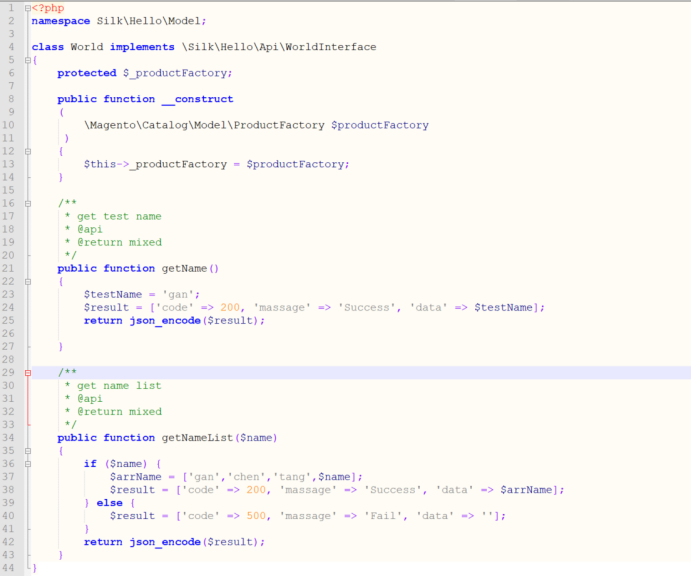The width and height of the screenshot is (692, 576).
Task: Click the 'implements' keyword
Action: (142, 47)
